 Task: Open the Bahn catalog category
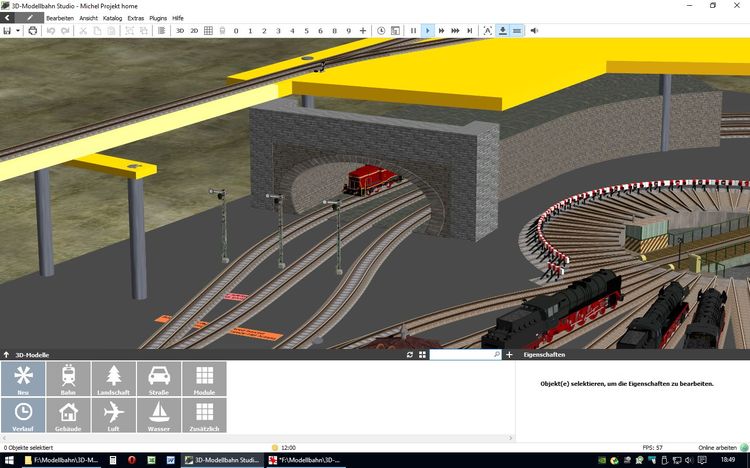(68, 379)
